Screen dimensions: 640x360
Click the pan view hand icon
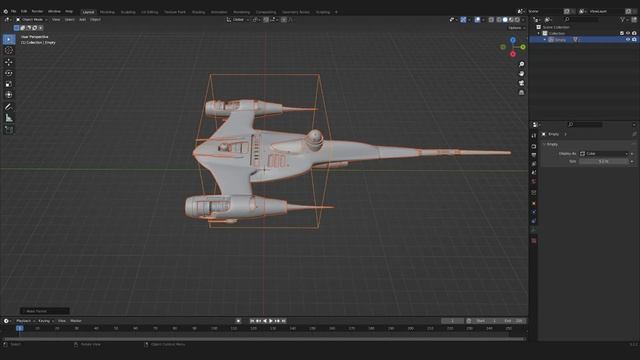(521, 74)
